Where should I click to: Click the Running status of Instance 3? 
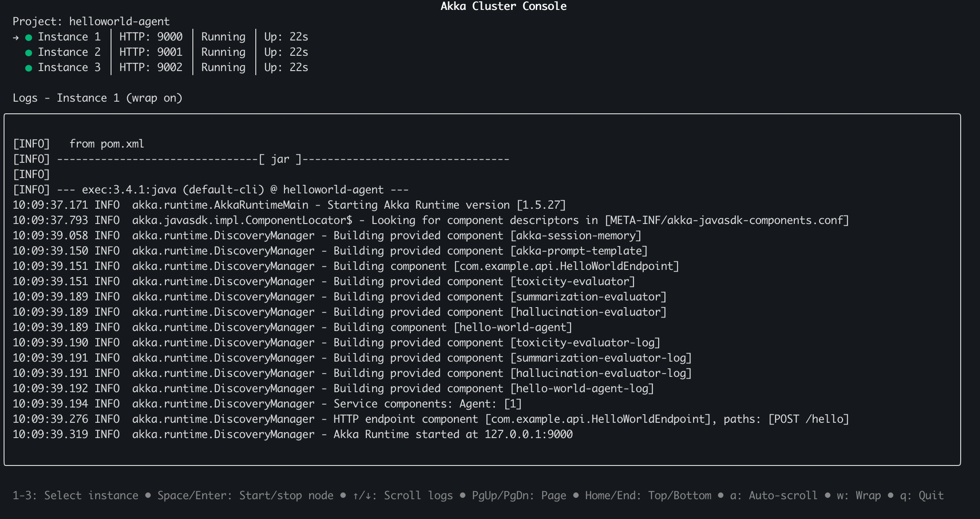pos(223,67)
